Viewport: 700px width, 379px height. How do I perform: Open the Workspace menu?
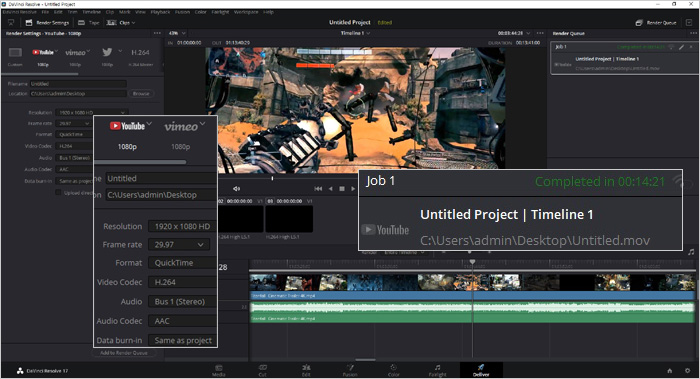[246, 12]
